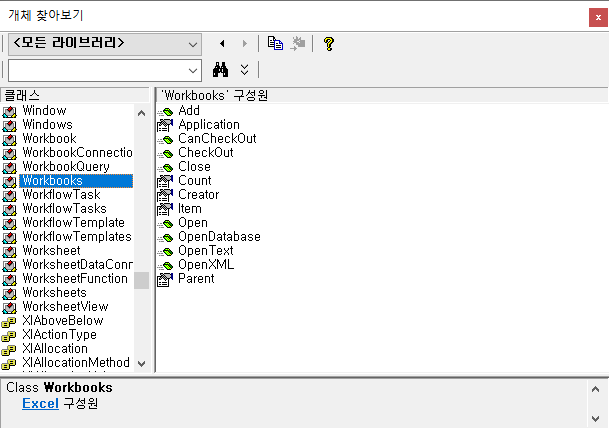Click the property icon beside Application
Viewport: 609px width, 429px height.
[165, 125]
